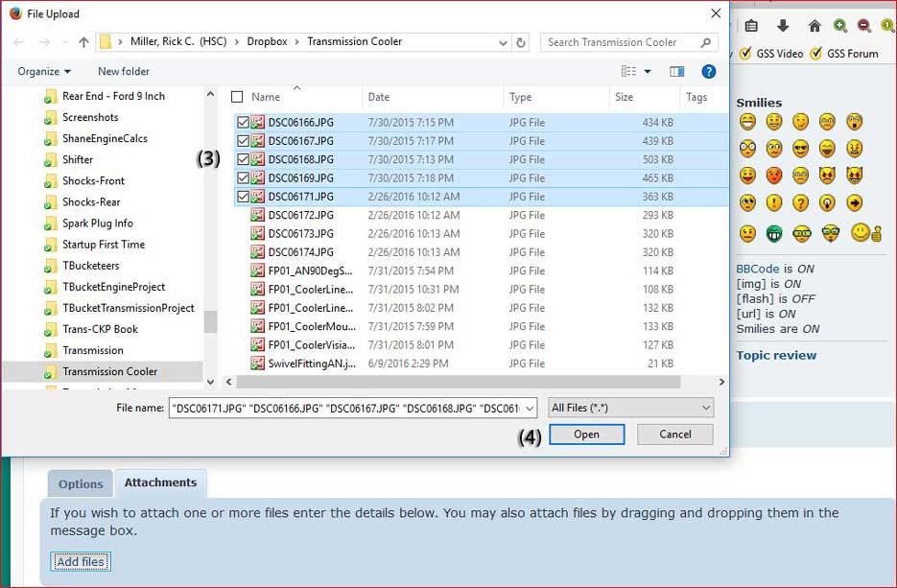Uncheck the DSC06167.JPG checkbox

click(x=243, y=141)
